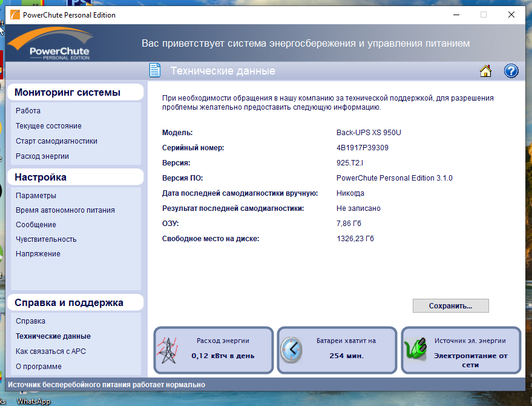
Task: Click the battery runtime clock icon
Action: pyautogui.click(x=291, y=350)
